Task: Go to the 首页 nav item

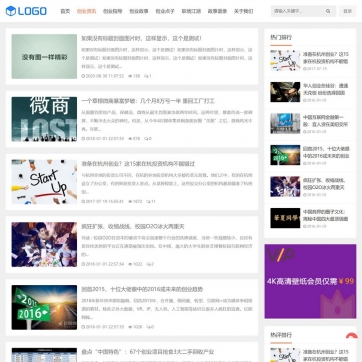Action: (65, 11)
